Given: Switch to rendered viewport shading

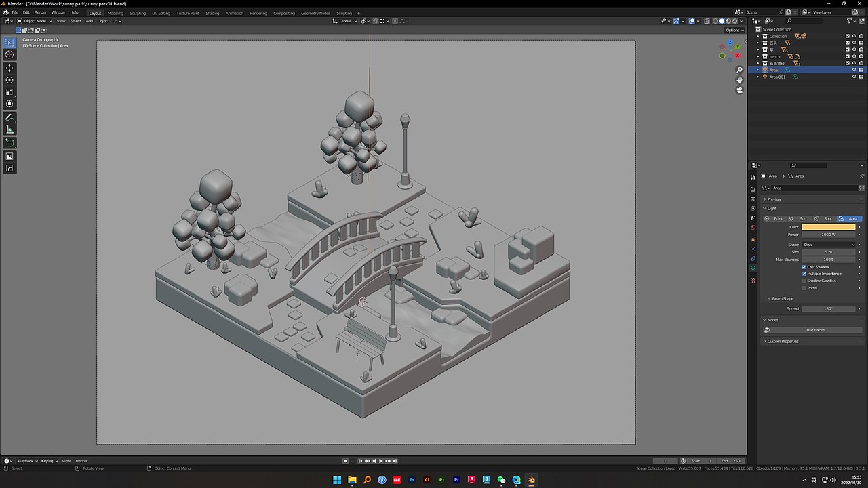Looking at the screenshot, I should coord(734,21).
